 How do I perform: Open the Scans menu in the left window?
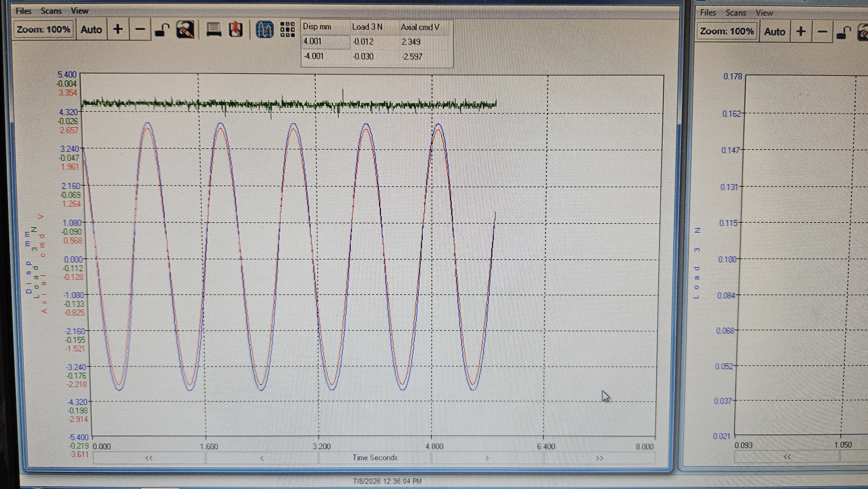tap(51, 11)
